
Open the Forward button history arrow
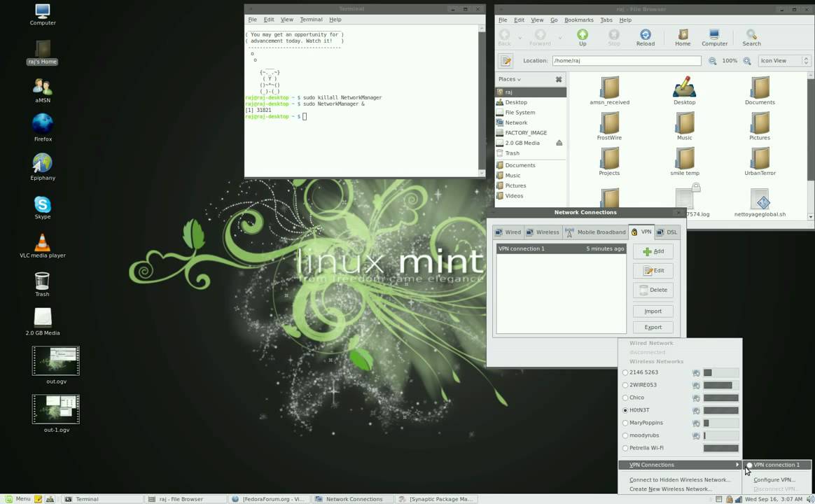(x=560, y=37)
